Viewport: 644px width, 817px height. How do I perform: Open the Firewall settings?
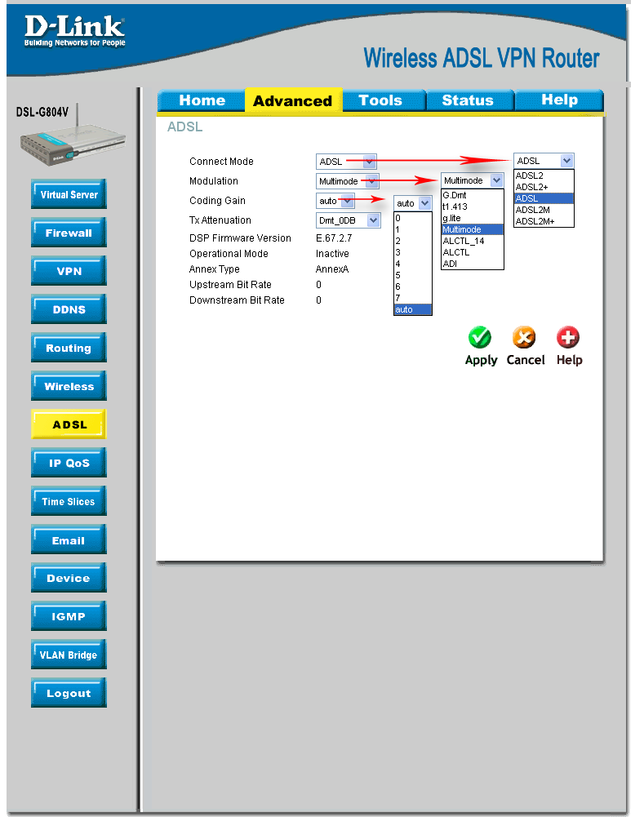pos(69,233)
